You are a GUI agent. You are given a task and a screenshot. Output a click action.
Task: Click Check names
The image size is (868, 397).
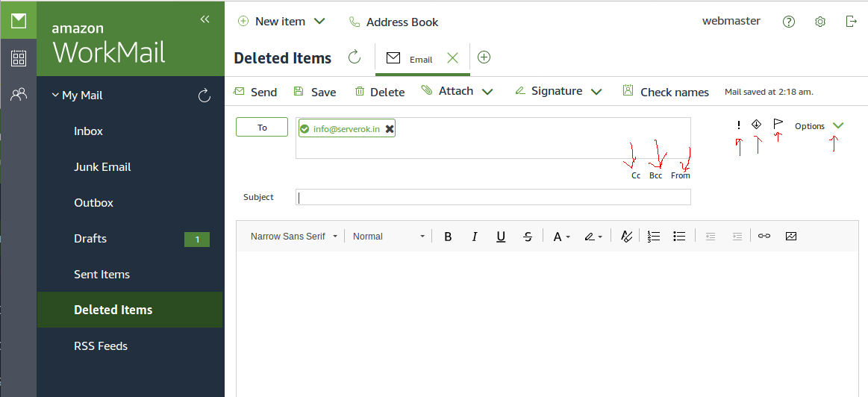point(666,92)
